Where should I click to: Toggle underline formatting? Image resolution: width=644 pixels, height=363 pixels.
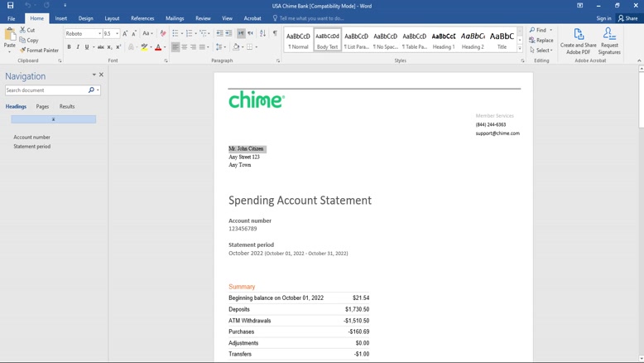click(x=87, y=47)
